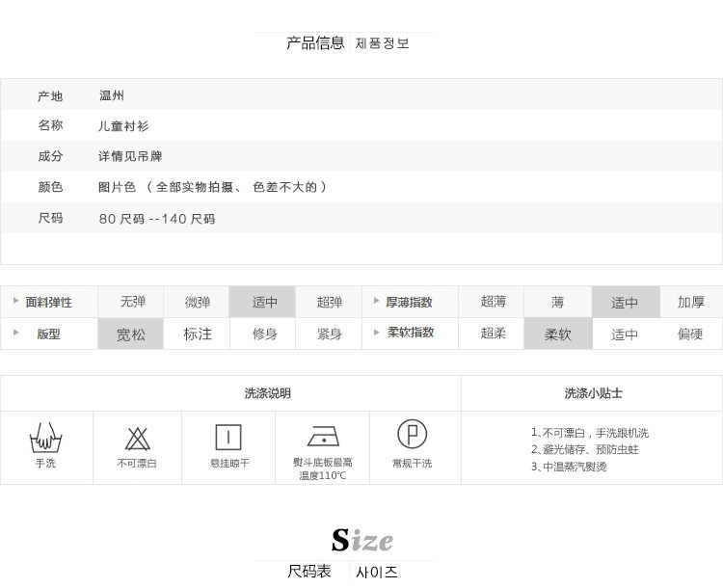The height and width of the screenshot is (588, 723).
Task: Click tip 3 中温蒸汽熨烫
Action: tap(569, 467)
